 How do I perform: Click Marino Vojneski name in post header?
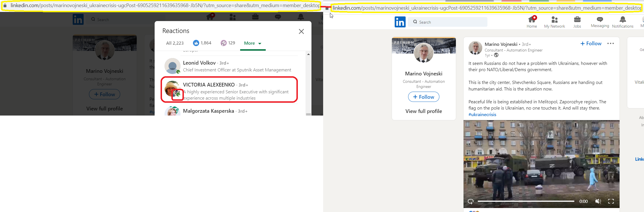[x=501, y=44]
